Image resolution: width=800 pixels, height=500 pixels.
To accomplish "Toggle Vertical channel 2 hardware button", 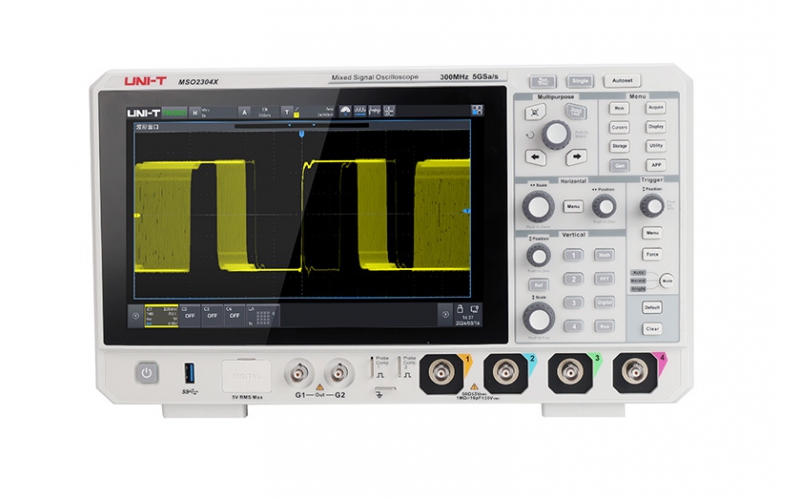I will tap(573, 279).
